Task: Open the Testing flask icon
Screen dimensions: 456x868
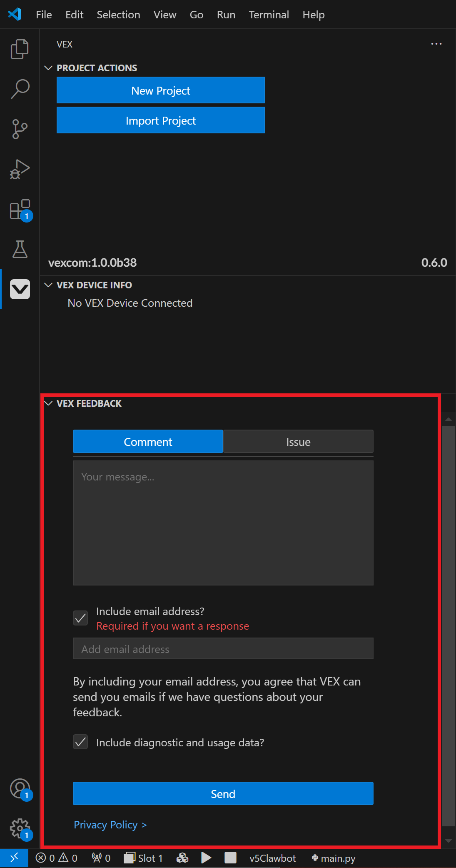Action: tap(20, 249)
